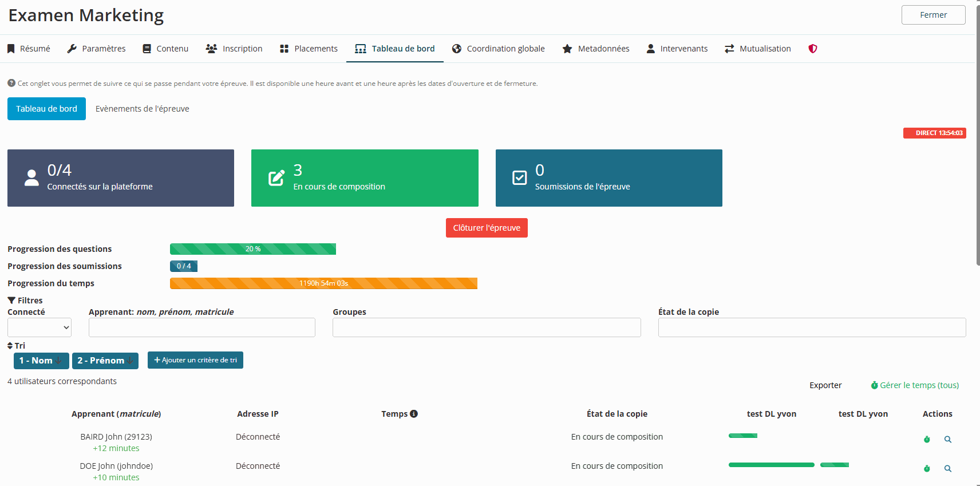Click magnifier icon in BAIRD John row
The image size is (980, 486).
pos(948,440)
